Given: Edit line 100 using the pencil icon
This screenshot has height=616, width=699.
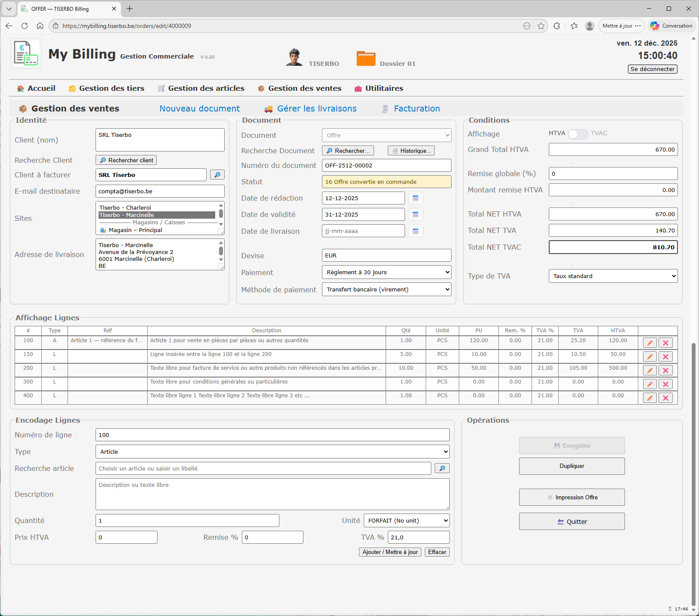Looking at the screenshot, I should pos(649,342).
